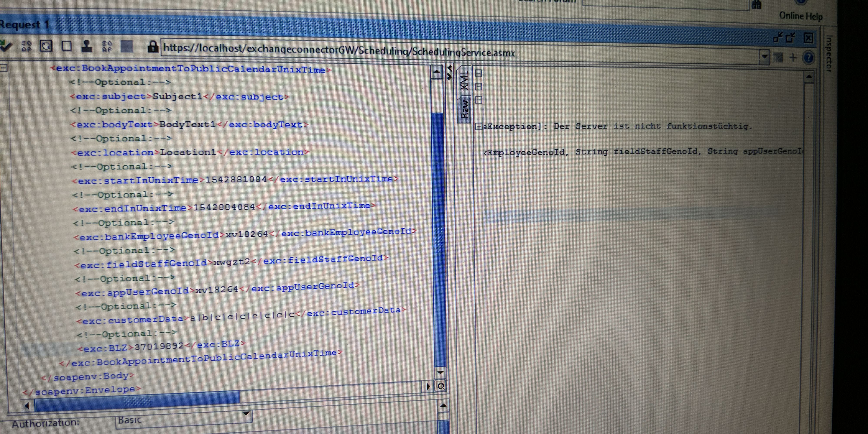
Task: Click the arrows-in-square toolbar icon
Action: point(46,46)
